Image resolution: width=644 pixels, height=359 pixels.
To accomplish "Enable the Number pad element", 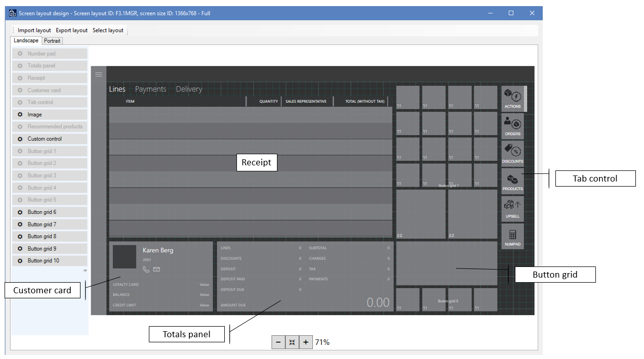I will 49,53.
